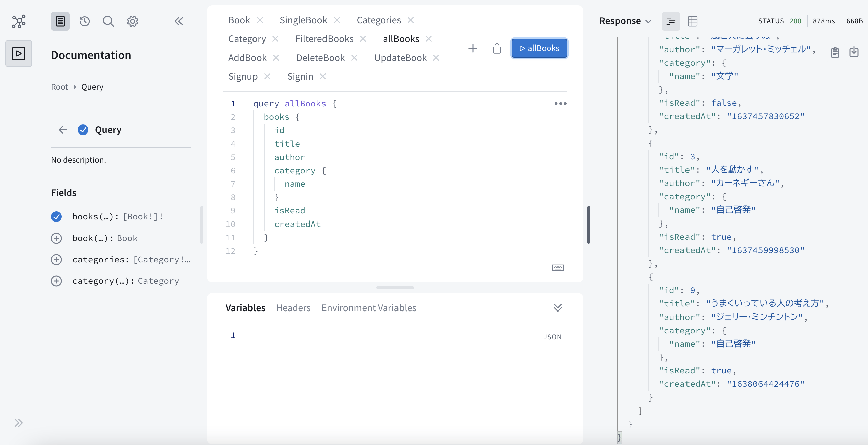Collapse the variables panel with double chevron

[558, 308]
